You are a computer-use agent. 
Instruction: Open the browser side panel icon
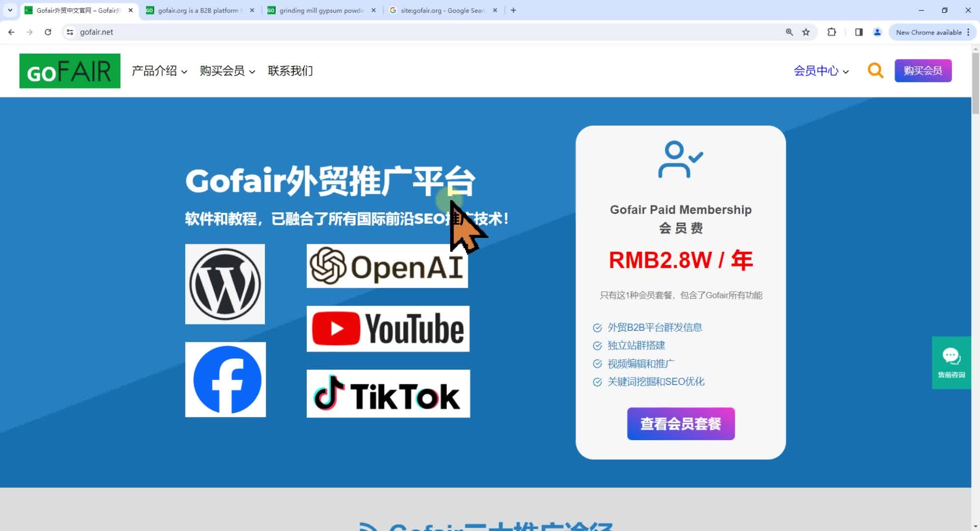pos(859,32)
